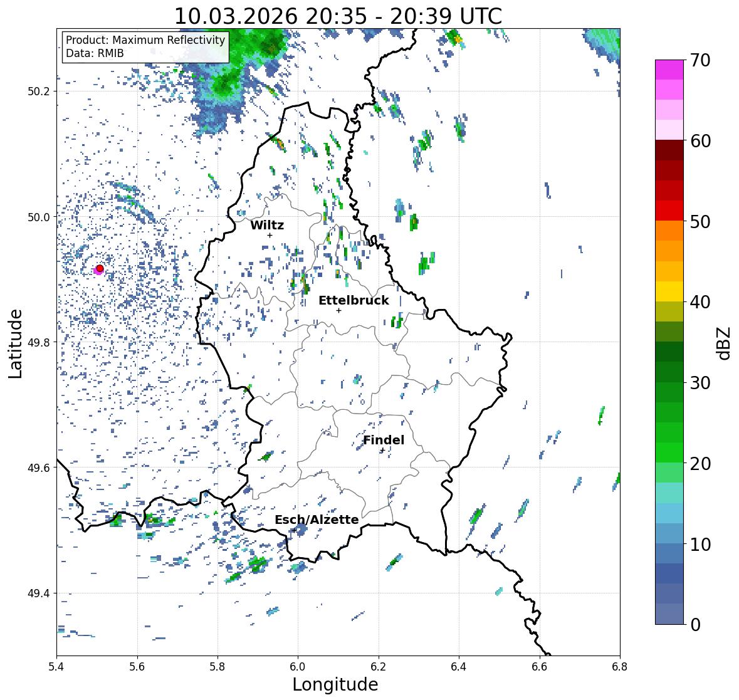739x700 pixels.
Task: Click the 50.0 latitude tick label
Action: [39, 217]
